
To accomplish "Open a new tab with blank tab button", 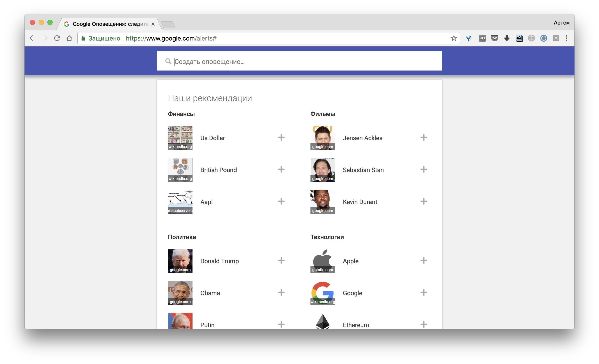I will click(x=168, y=25).
